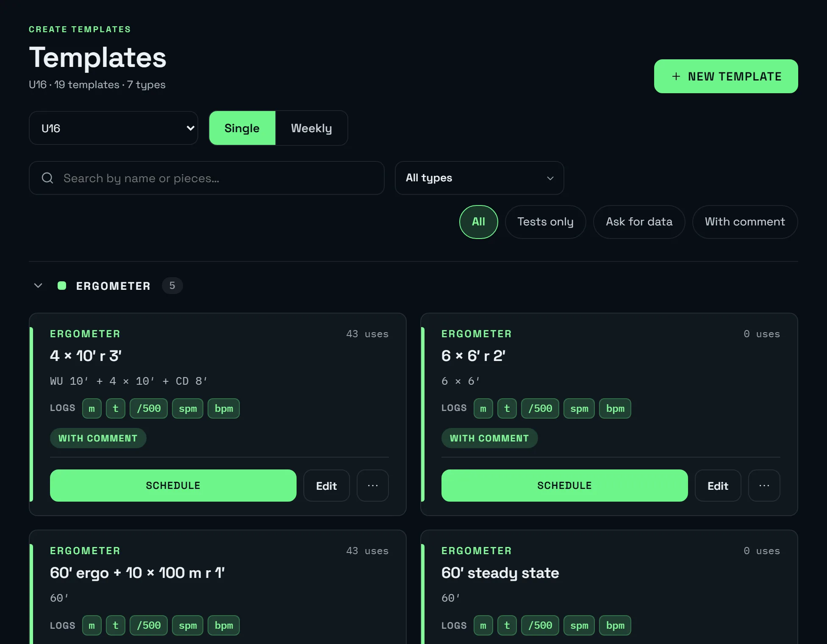Viewport: 827px width, 644px height.
Task: Click the /500 tag on the 60' ergo card
Action: point(149,625)
